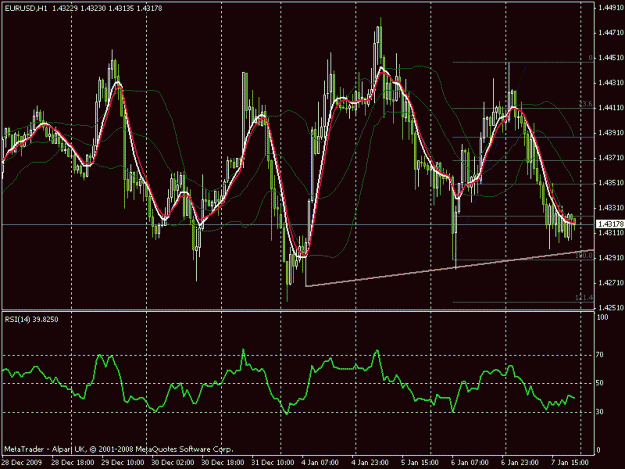Click price axis label 1.44910

point(611,8)
